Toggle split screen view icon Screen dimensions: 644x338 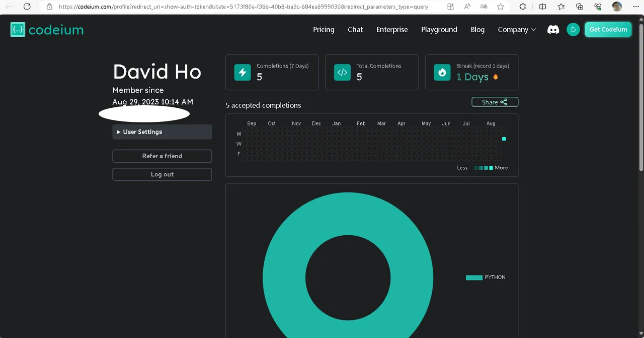pyautogui.click(x=542, y=7)
